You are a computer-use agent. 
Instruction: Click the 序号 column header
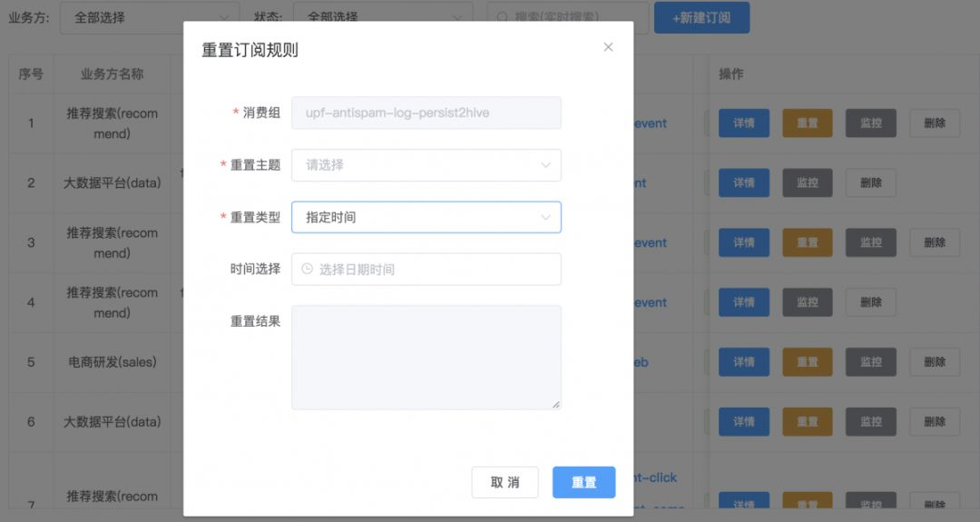point(31,74)
